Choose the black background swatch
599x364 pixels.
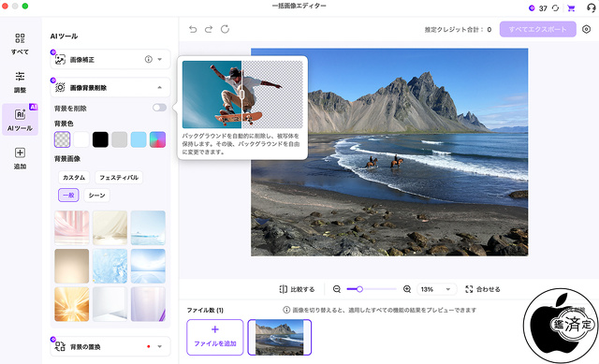tap(100, 139)
